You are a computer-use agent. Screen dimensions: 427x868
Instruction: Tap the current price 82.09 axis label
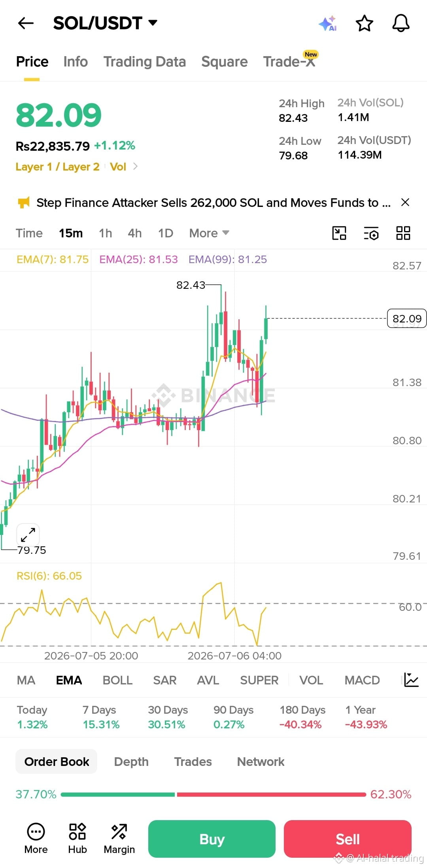point(407,318)
